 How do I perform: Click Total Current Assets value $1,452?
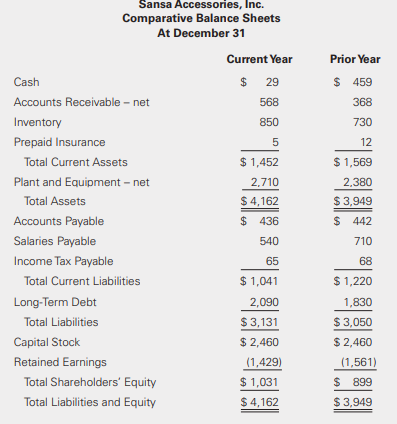pos(259,162)
